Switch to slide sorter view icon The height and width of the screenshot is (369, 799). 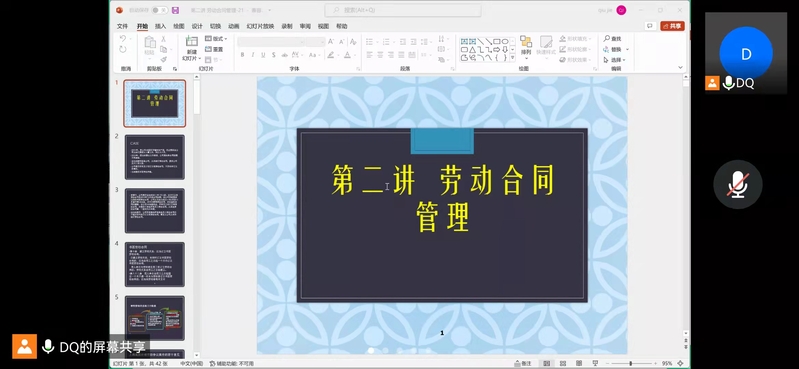click(x=563, y=363)
